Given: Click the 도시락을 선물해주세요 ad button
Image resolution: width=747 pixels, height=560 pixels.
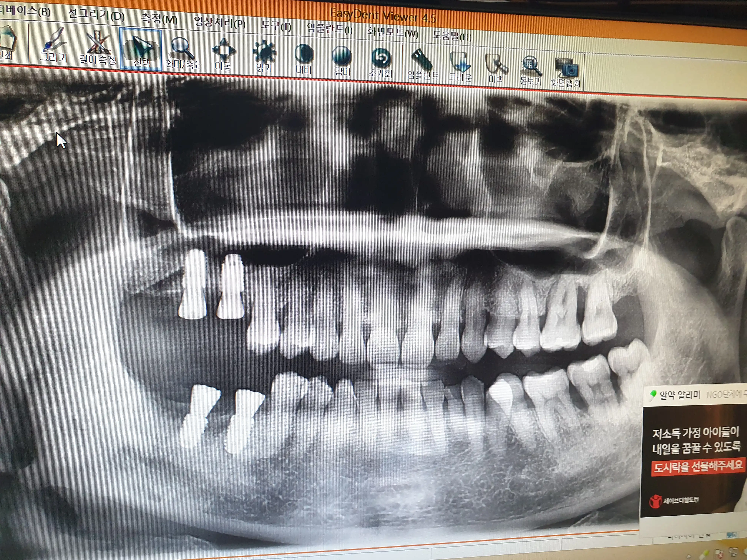Looking at the screenshot, I should (698, 466).
